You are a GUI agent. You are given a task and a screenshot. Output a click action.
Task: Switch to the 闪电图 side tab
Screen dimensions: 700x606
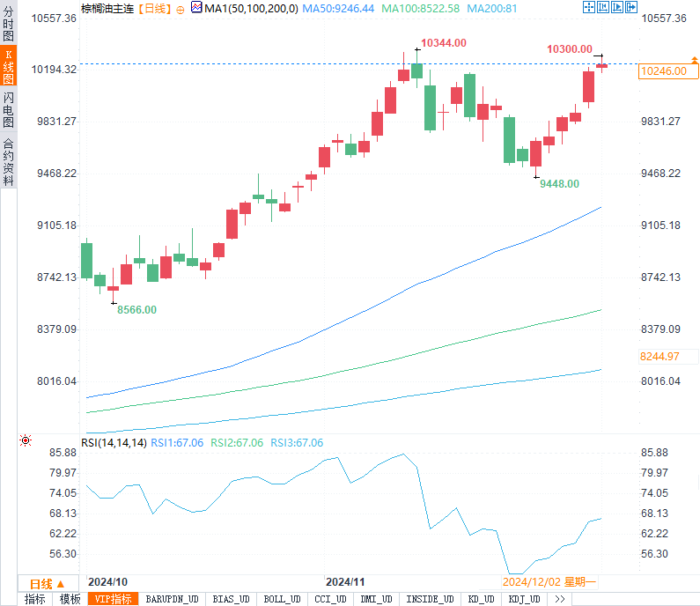pyautogui.click(x=8, y=111)
